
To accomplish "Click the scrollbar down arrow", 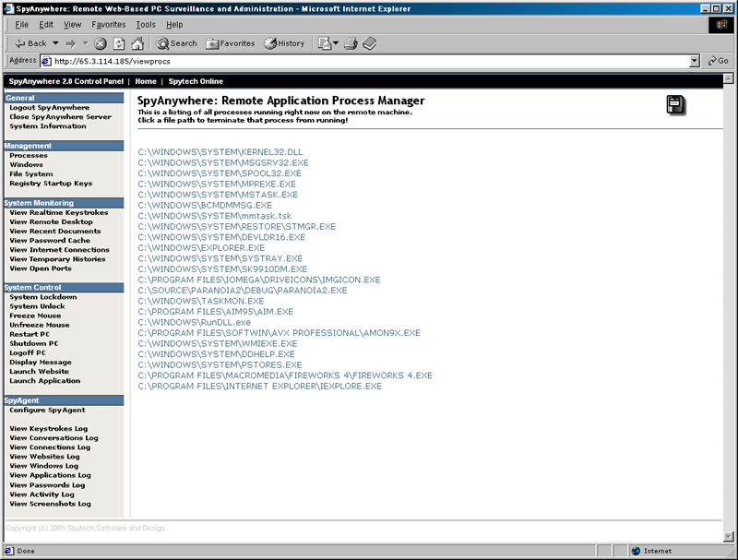I will click(x=728, y=536).
